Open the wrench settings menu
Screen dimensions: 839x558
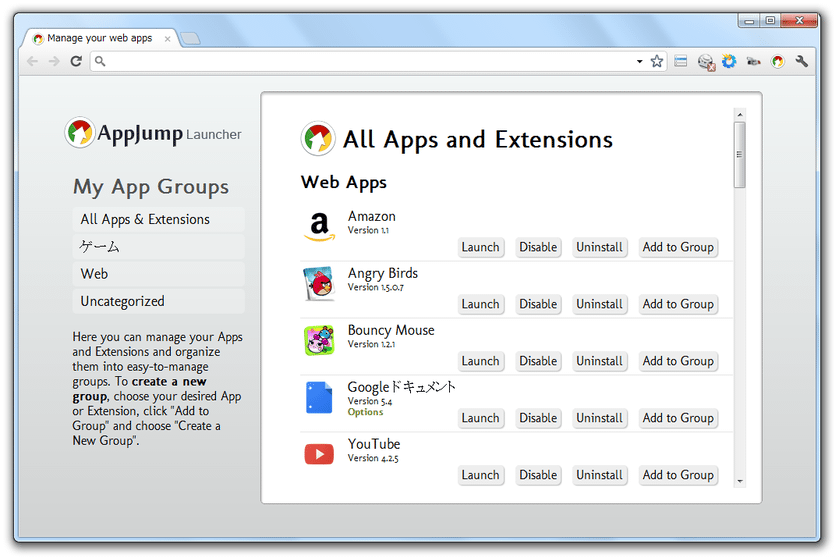[x=802, y=61]
